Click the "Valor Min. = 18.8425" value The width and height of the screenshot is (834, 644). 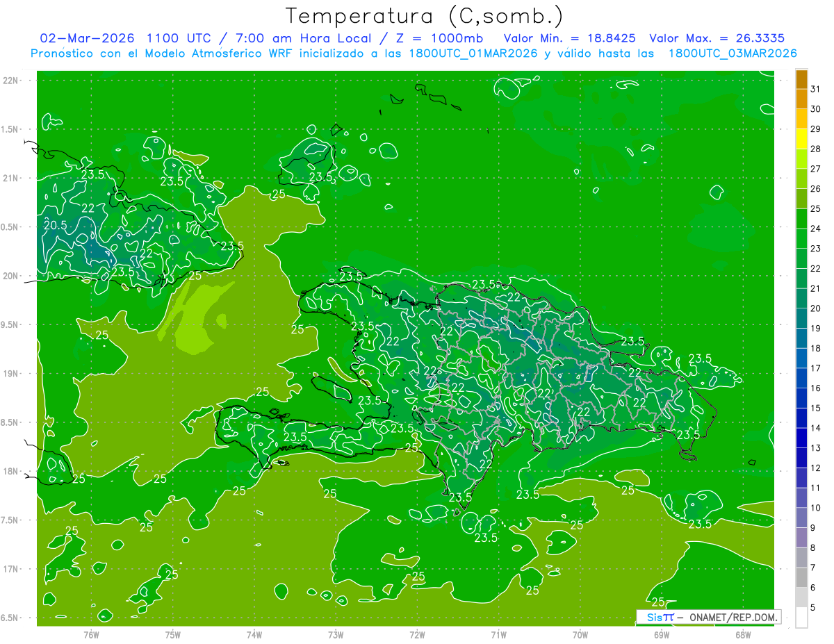coord(569,38)
